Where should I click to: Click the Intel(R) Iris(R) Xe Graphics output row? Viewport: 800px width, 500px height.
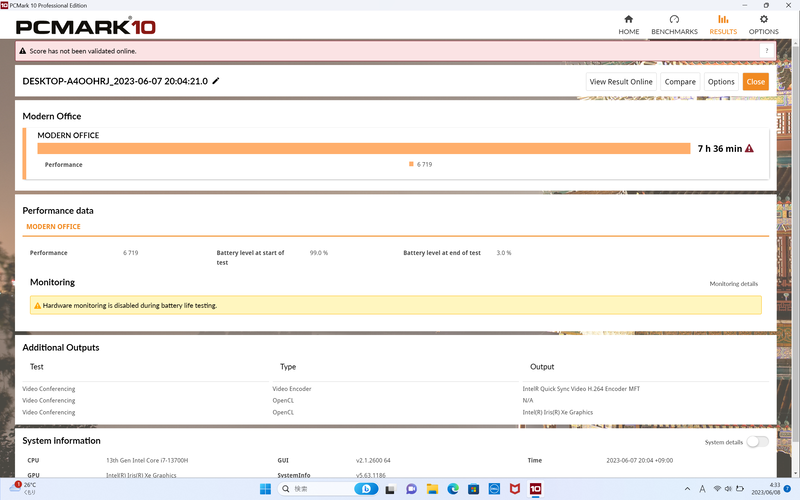point(558,412)
